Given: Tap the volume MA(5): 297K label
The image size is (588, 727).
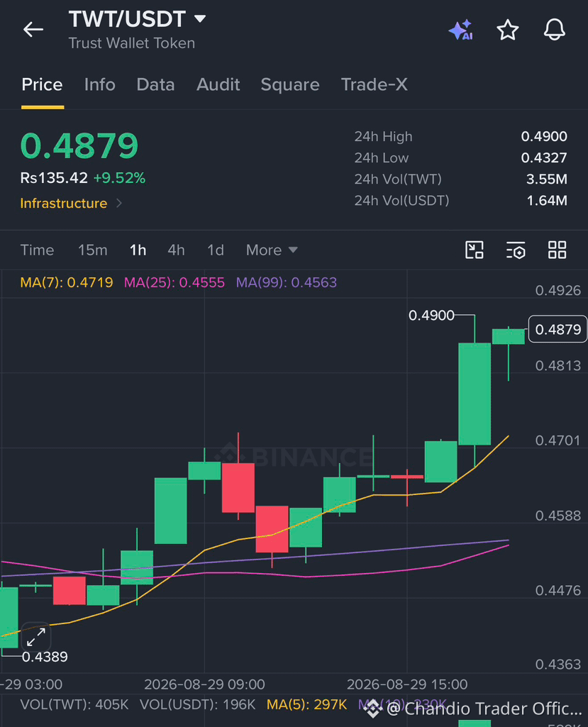Looking at the screenshot, I should [x=307, y=705].
